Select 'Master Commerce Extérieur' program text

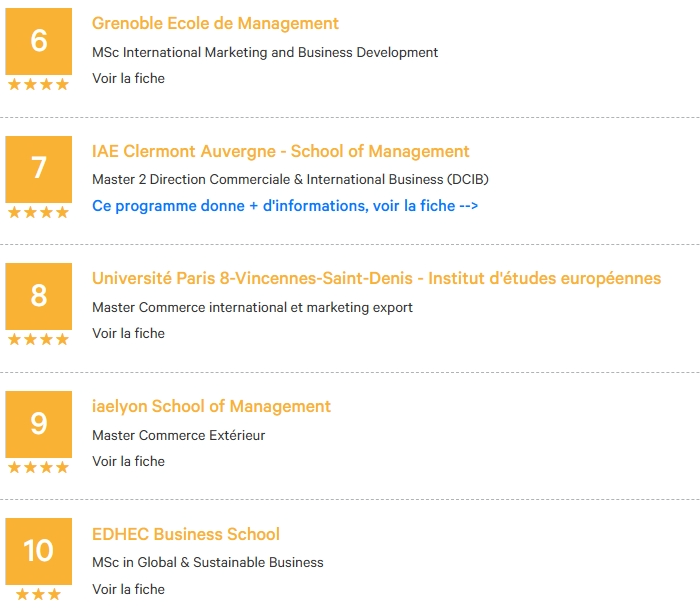[x=179, y=435]
